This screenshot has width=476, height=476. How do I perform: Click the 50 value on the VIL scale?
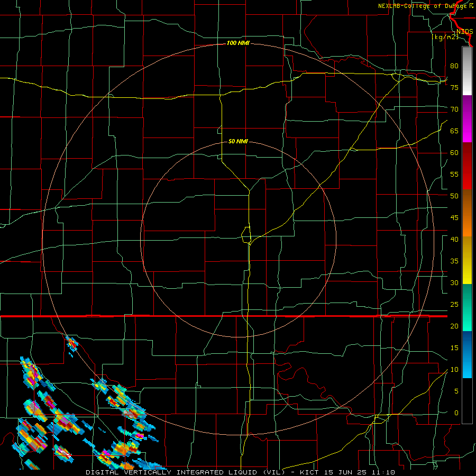pyautogui.click(x=454, y=196)
